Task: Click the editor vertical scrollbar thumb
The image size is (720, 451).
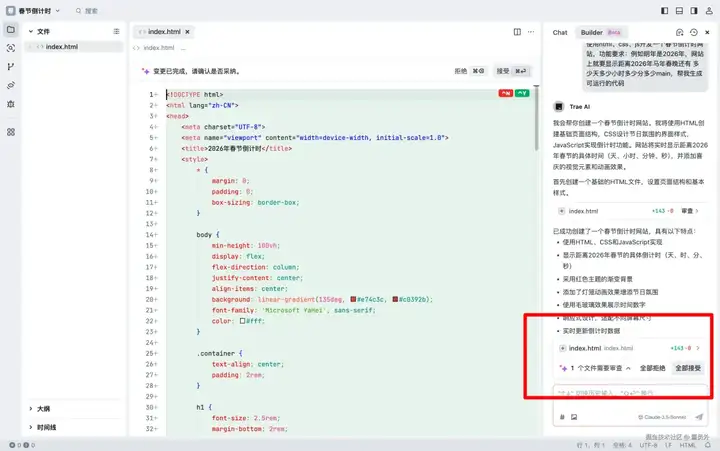Action: point(536,118)
